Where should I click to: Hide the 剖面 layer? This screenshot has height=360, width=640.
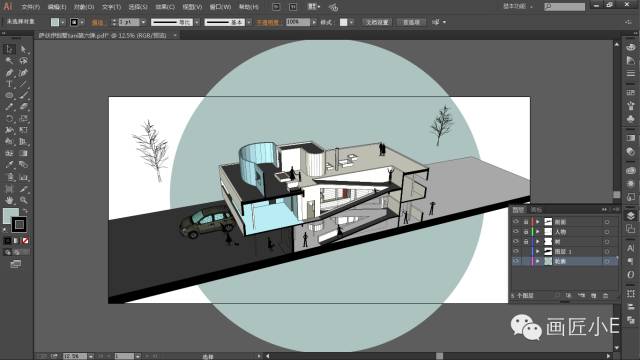click(516, 222)
